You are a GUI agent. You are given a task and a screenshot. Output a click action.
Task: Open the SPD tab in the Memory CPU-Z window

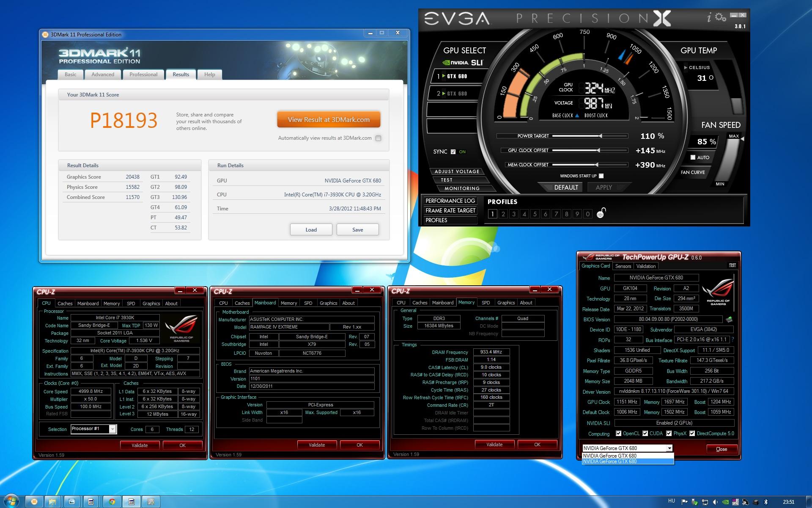pyautogui.click(x=486, y=303)
